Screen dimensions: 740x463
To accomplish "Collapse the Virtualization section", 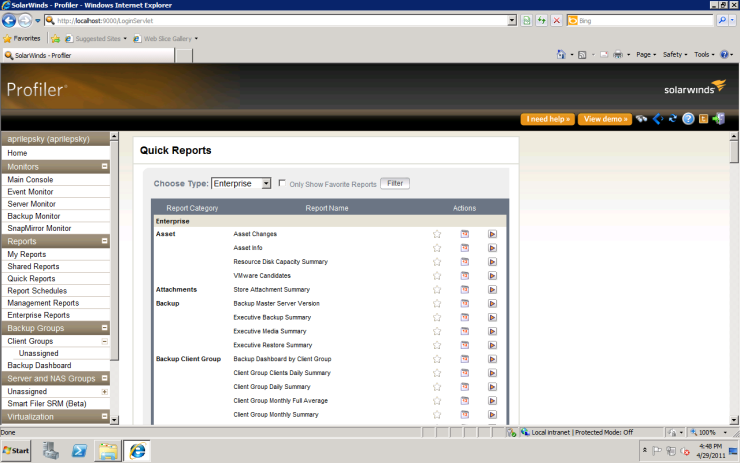I will [105, 416].
